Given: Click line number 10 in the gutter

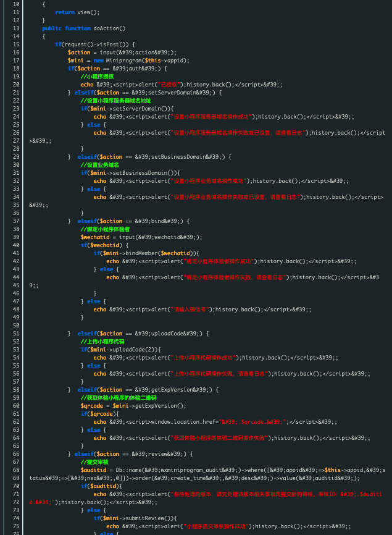Looking at the screenshot, I should (16, 4).
